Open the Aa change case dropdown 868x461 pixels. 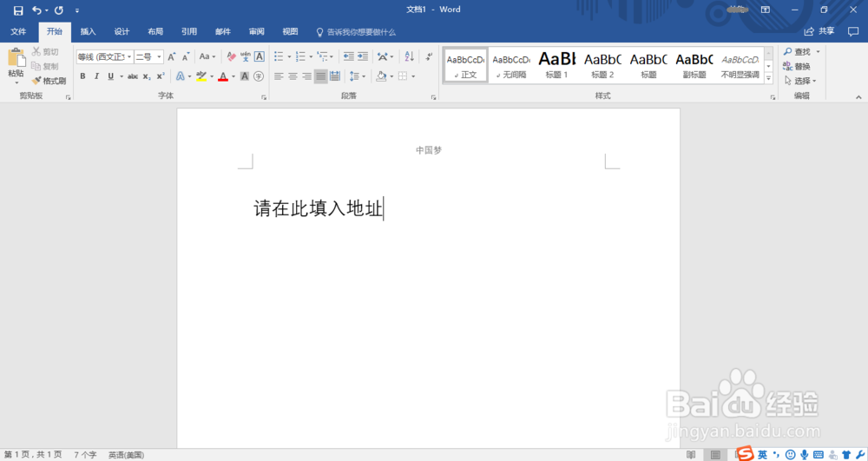[x=207, y=56]
